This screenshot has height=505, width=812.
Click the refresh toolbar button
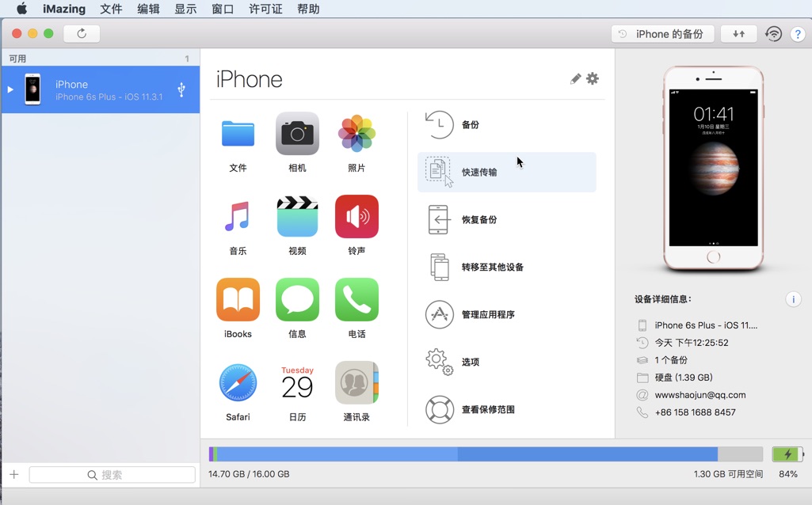click(82, 33)
